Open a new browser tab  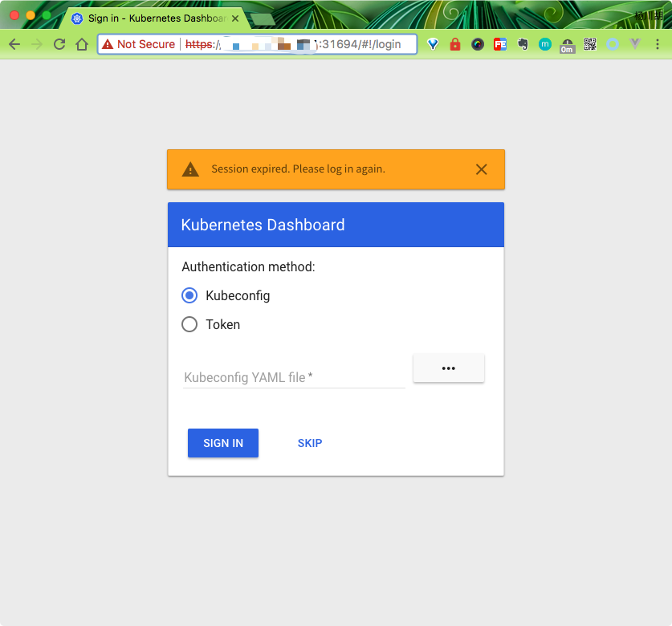262,18
